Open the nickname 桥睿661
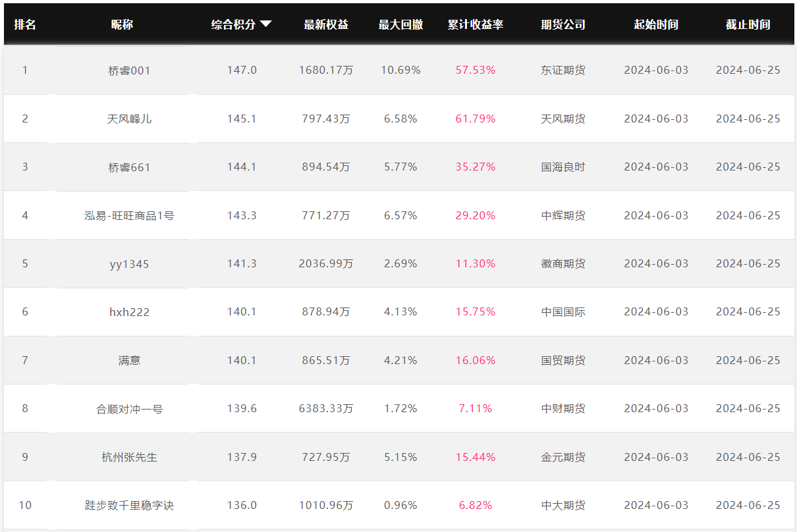 pyautogui.click(x=129, y=167)
